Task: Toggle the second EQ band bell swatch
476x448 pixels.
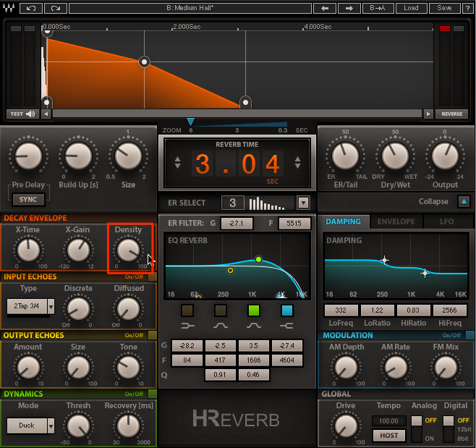Action: [x=221, y=310]
